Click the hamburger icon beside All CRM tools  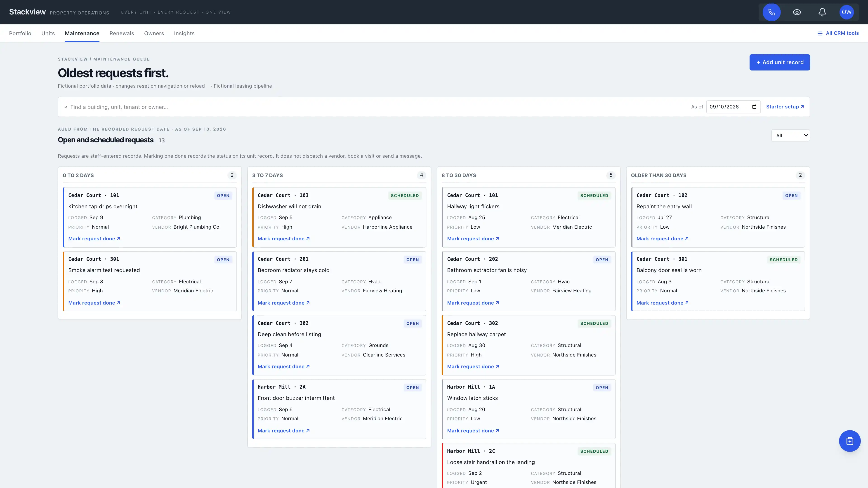coord(820,33)
